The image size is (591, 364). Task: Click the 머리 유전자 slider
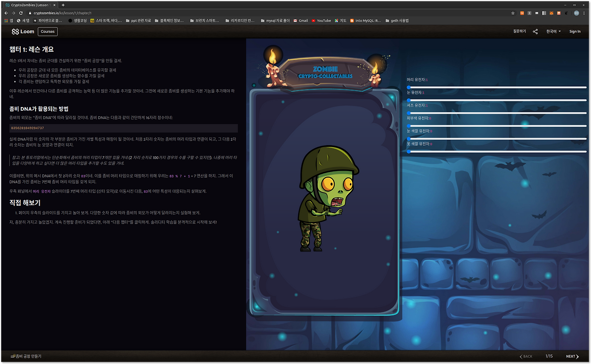click(497, 87)
